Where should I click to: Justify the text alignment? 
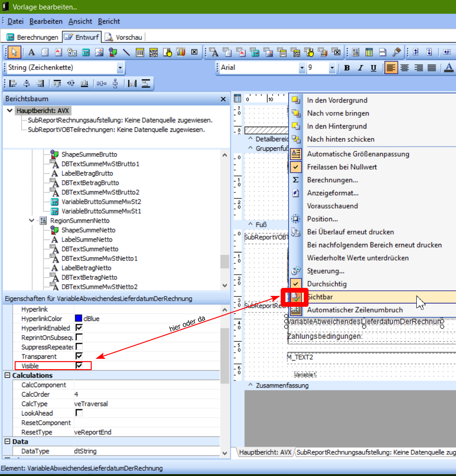(x=432, y=68)
